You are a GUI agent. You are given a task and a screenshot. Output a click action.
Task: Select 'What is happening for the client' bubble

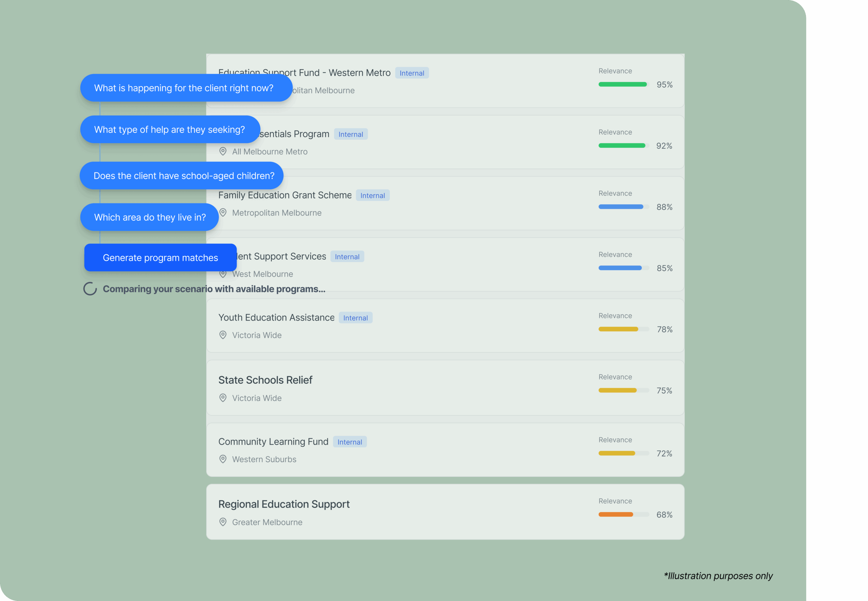coord(186,88)
